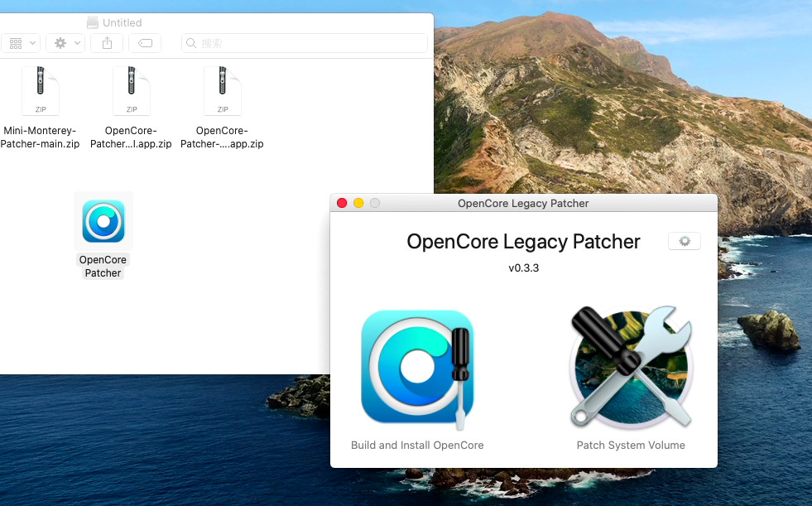Open settings gear in OpenCore Legacy Patcher
This screenshot has height=506, width=812.
[684, 241]
